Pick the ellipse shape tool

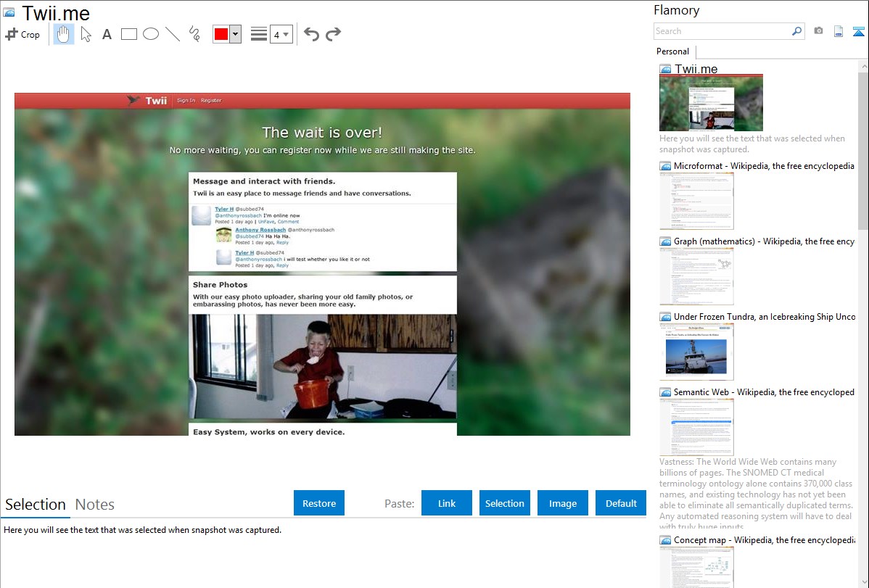coord(151,34)
